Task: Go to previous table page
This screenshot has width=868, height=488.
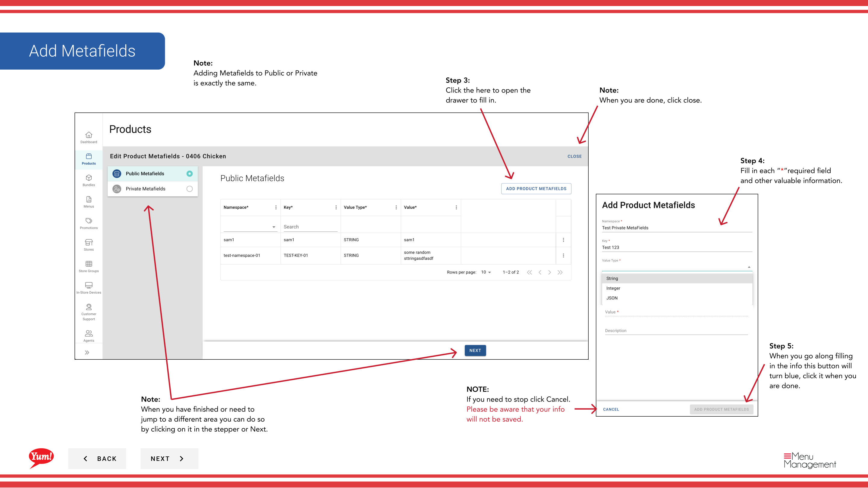Action: (540, 272)
